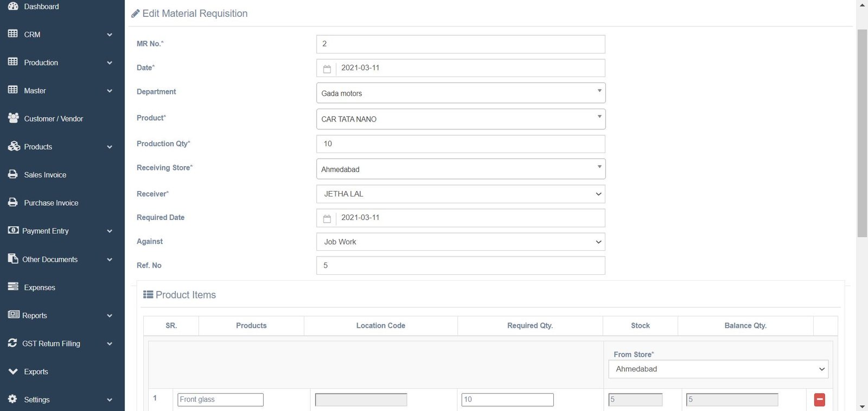Click the Settings gear icon
This screenshot has width=868, height=411.
[13, 399]
